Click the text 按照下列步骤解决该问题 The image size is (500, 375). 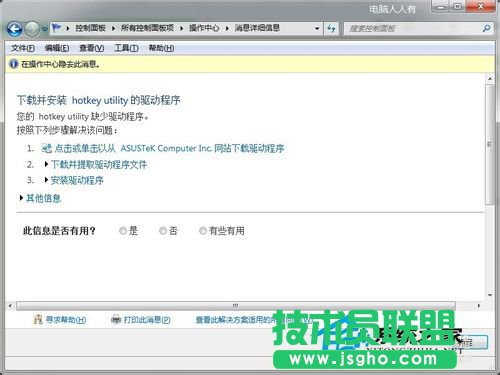67,130
